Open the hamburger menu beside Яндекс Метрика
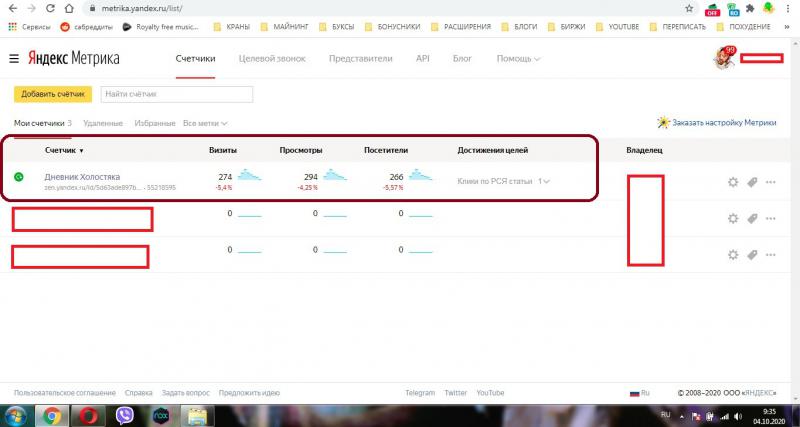The height and width of the screenshot is (427, 800). [x=14, y=59]
